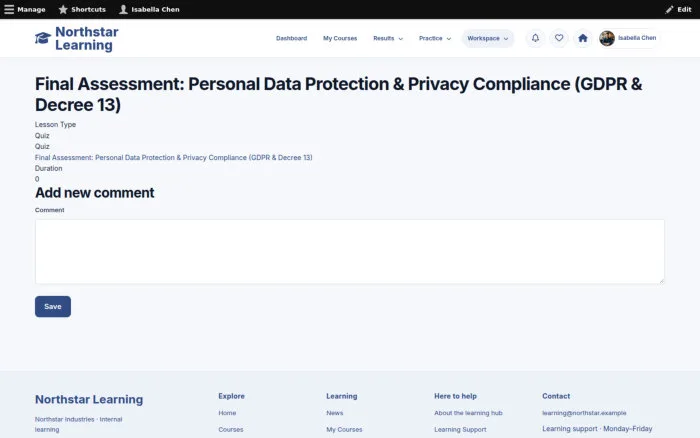The width and height of the screenshot is (700, 438).
Task: Open footer My Courses link
Action: pos(344,430)
